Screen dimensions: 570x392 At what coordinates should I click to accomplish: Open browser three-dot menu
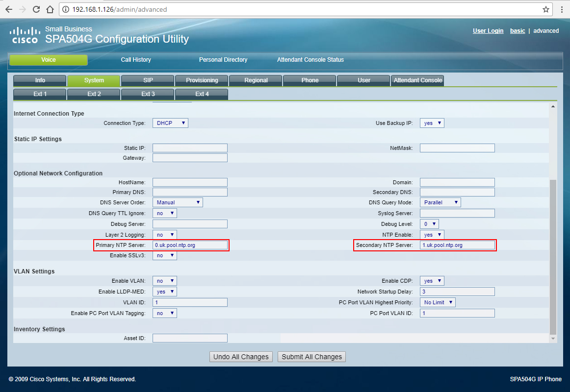click(x=562, y=9)
